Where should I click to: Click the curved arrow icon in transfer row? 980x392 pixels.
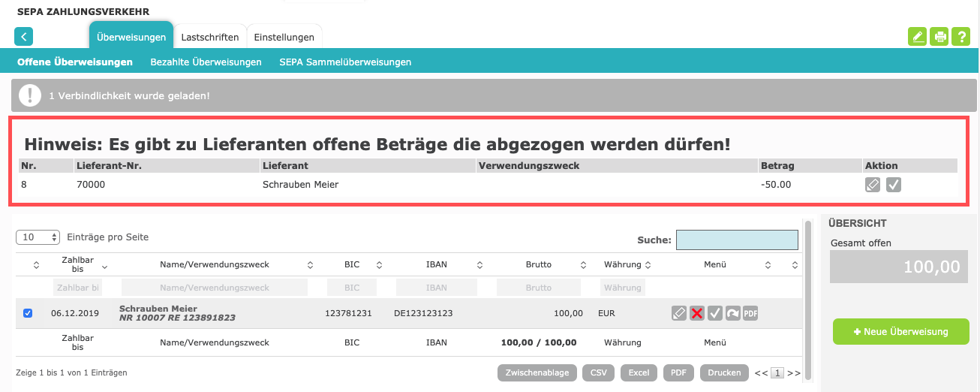point(732,313)
